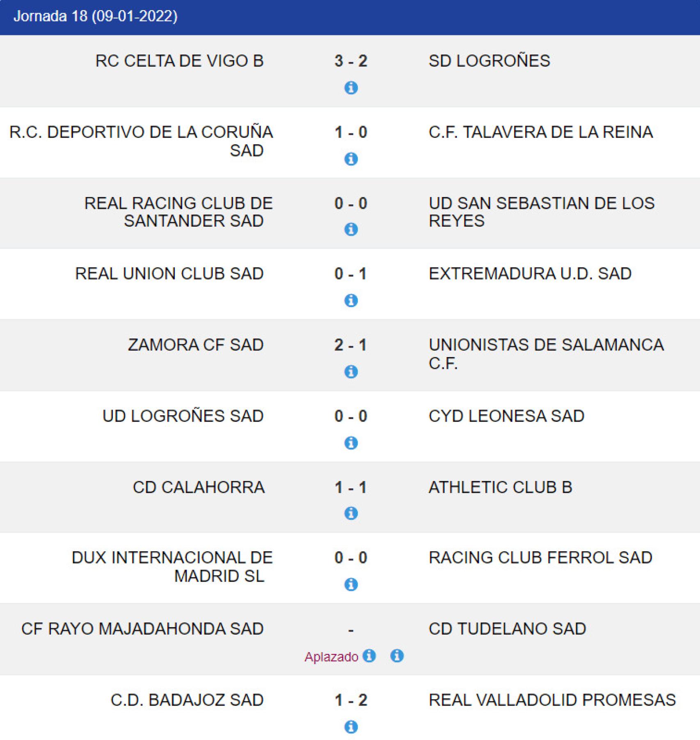700x740 pixels.
Task: Click rightmost info icon in Rayo Majadahonda row
Action: pyautogui.click(x=397, y=656)
